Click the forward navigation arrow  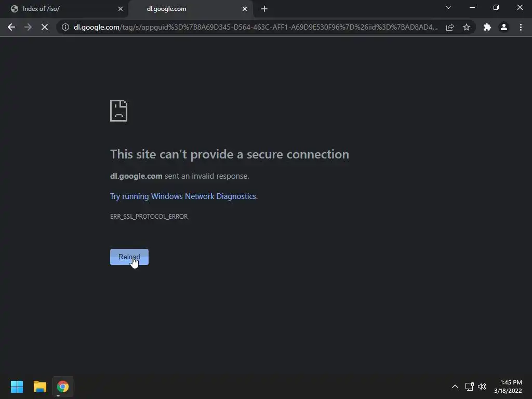click(x=28, y=27)
